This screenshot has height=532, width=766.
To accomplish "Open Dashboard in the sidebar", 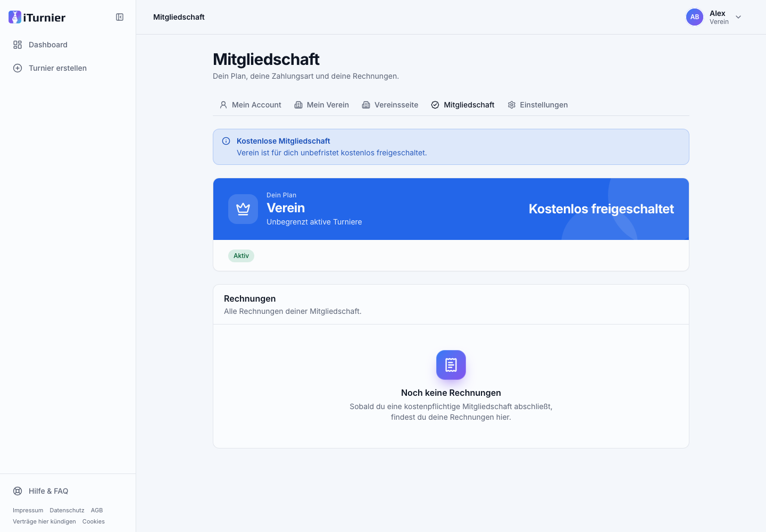I will pos(68,45).
